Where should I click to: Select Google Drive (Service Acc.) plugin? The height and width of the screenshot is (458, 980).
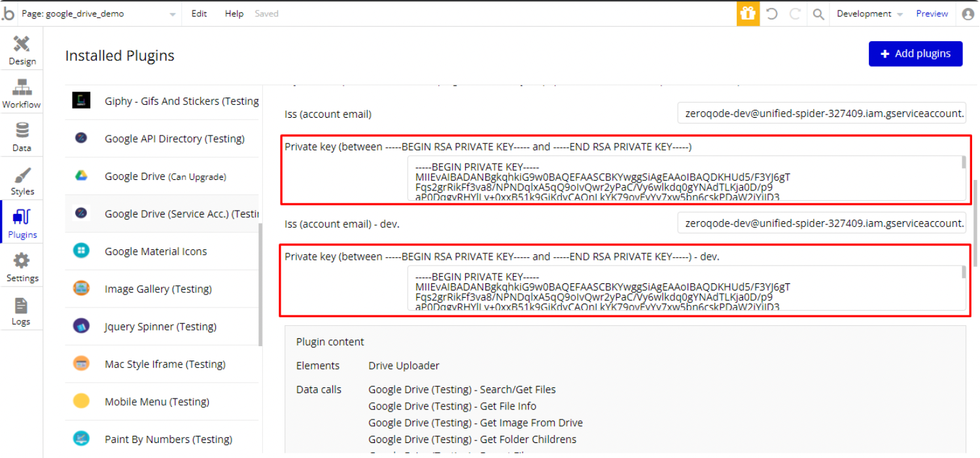pos(162,213)
